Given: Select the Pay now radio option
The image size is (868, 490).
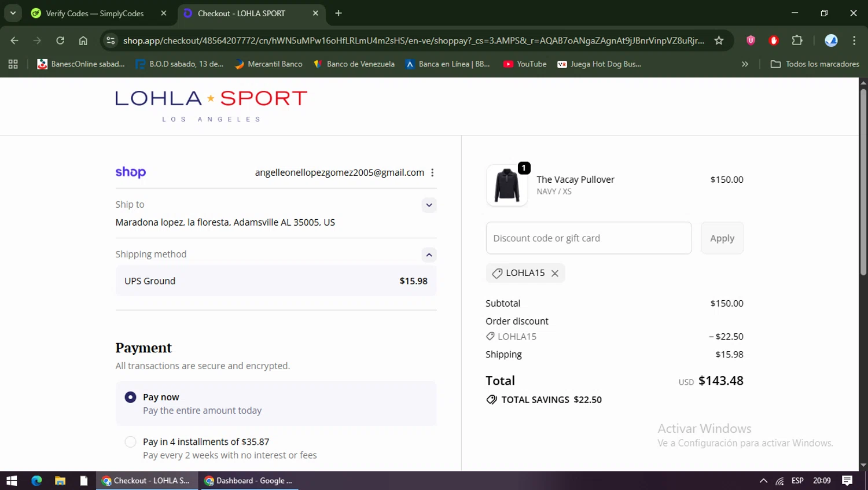Looking at the screenshot, I should coord(131,397).
